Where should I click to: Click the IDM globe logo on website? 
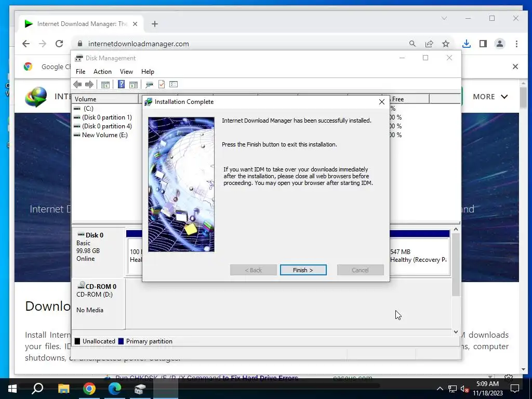(x=36, y=97)
